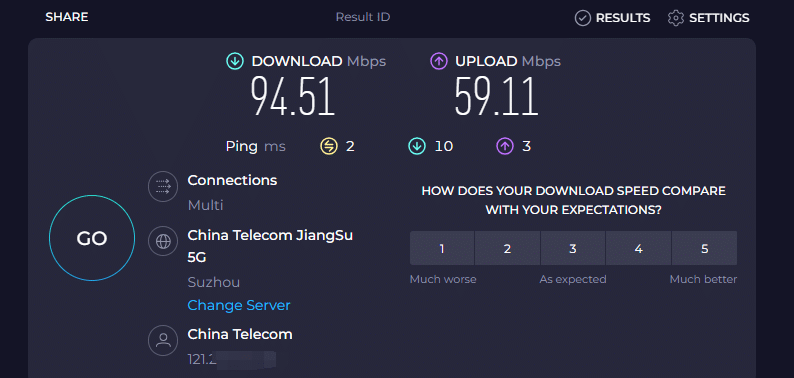Toggle the Multi connections mode
794x378 pixels.
pos(205,205)
